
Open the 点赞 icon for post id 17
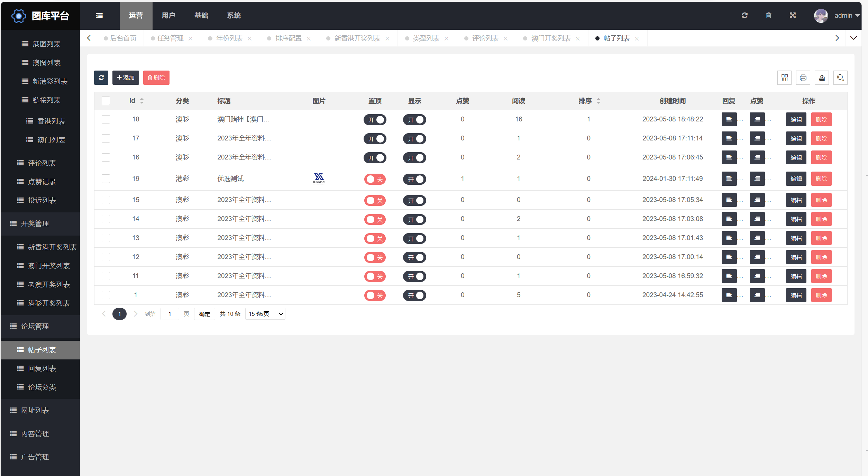pyautogui.click(x=757, y=138)
